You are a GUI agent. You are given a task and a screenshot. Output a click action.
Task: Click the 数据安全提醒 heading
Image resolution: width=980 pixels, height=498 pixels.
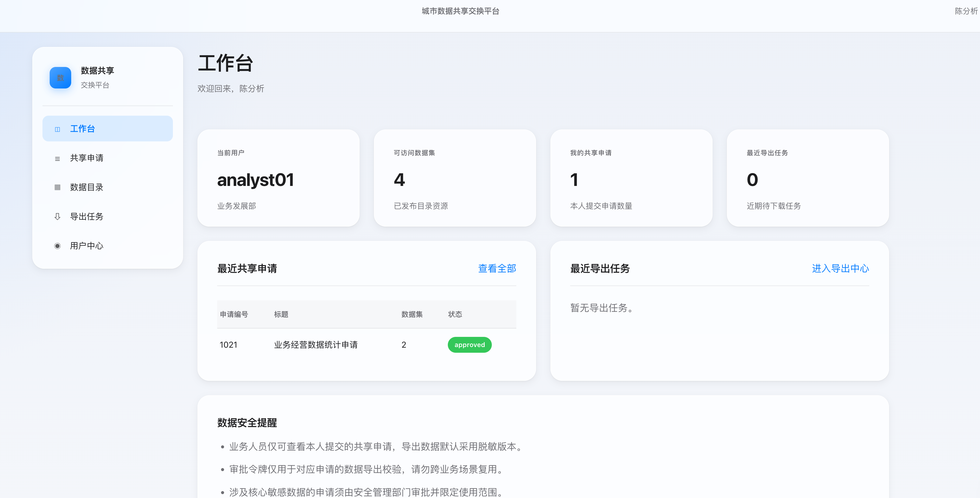pyautogui.click(x=247, y=423)
